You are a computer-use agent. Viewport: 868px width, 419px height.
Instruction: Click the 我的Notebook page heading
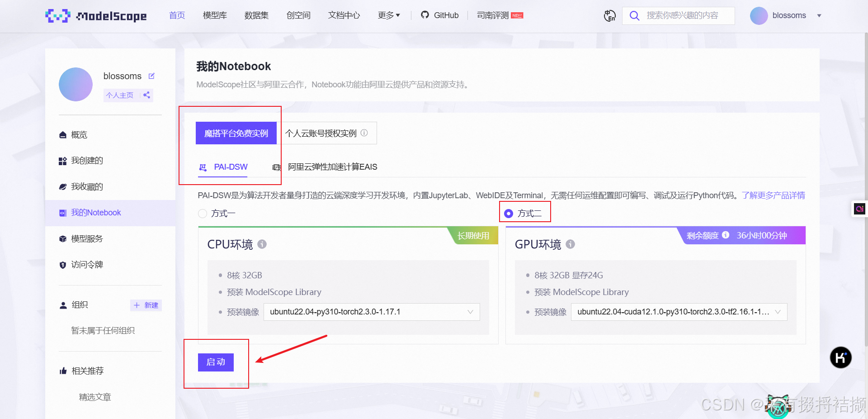234,67
